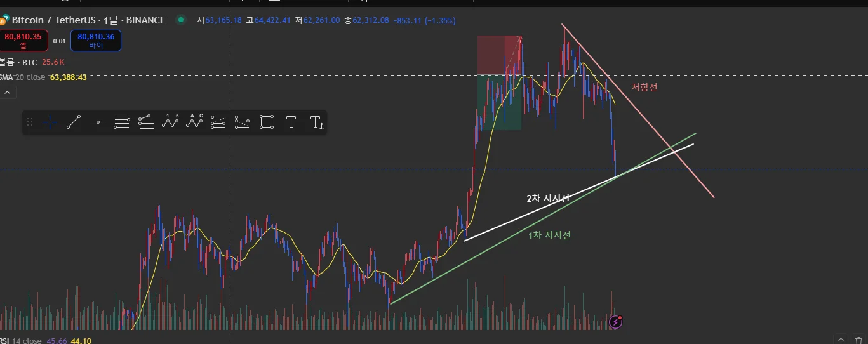Select the rectangle shape tool
Image resolution: width=868 pixels, height=344 pixels.
click(267, 122)
